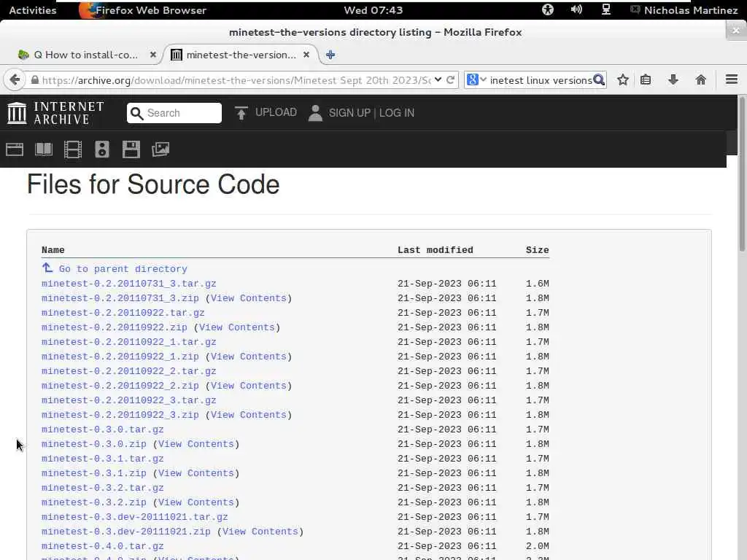This screenshot has height=560, width=747.
Task: Bookmark this page with the star icon
Action: [623, 79]
